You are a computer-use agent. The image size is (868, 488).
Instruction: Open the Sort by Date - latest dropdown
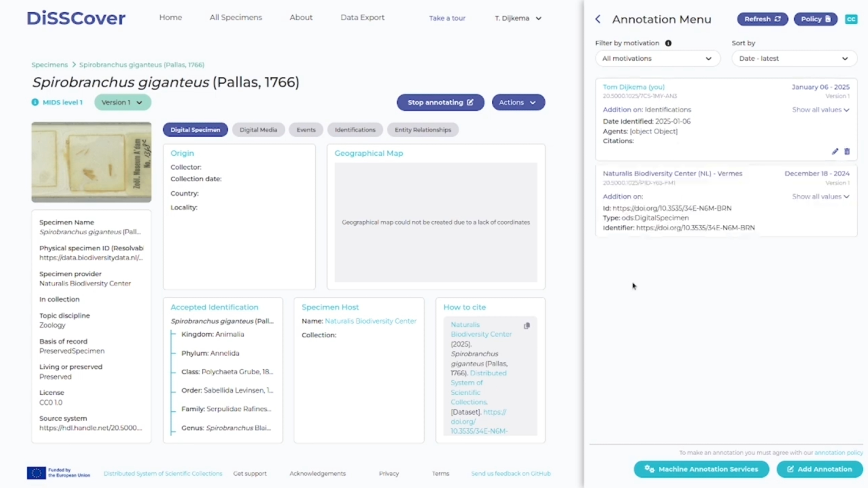point(794,59)
